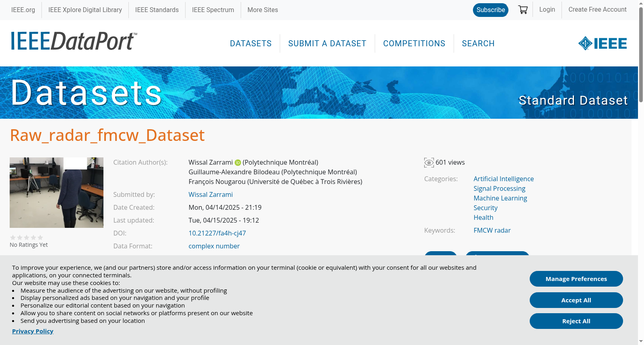644x345 pixels.
Task: Open submitter Wissal Zarrami's profile link
Action: tap(211, 194)
